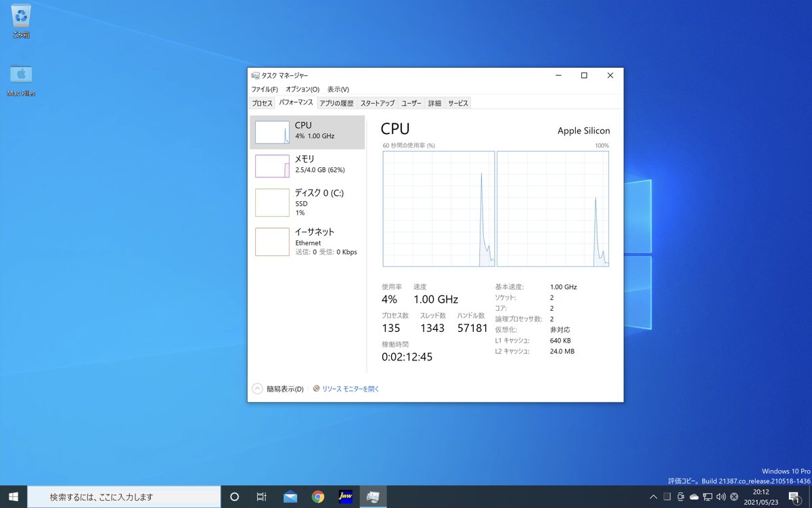Open リソース モニター via the link

pos(346,388)
